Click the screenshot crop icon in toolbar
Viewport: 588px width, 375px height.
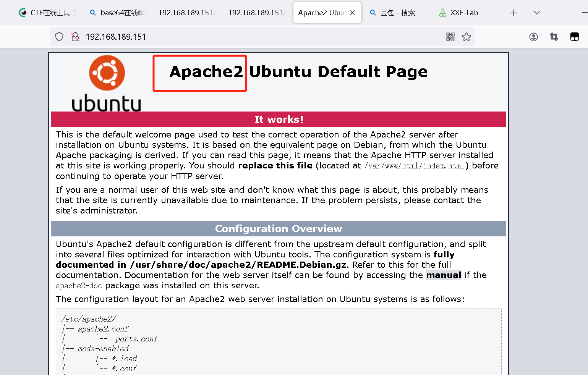coord(554,37)
